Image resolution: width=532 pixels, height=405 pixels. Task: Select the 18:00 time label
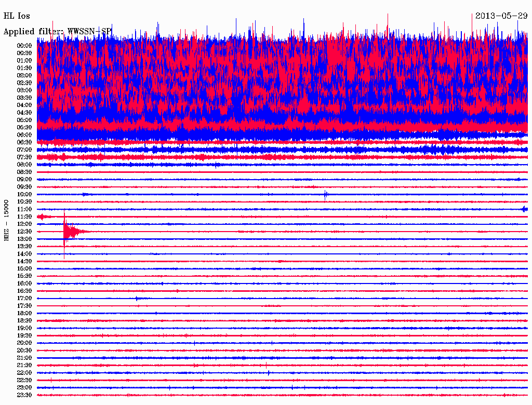(x=24, y=314)
